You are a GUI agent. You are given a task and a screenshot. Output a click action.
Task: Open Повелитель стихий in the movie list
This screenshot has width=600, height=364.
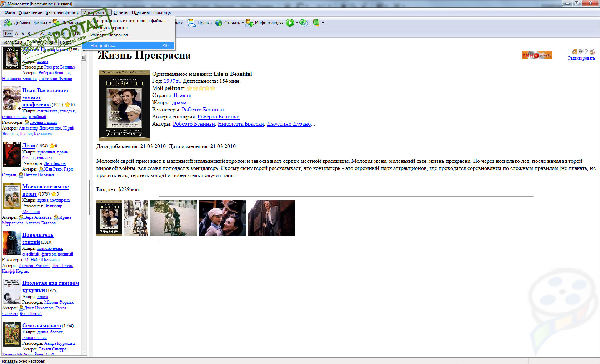coord(38,238)
